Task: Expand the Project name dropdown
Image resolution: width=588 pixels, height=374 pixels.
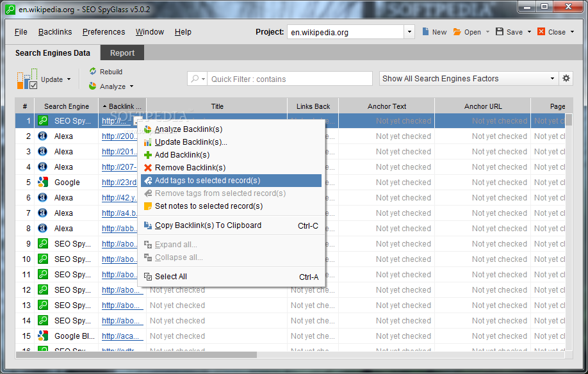Action: pos(409,32)
